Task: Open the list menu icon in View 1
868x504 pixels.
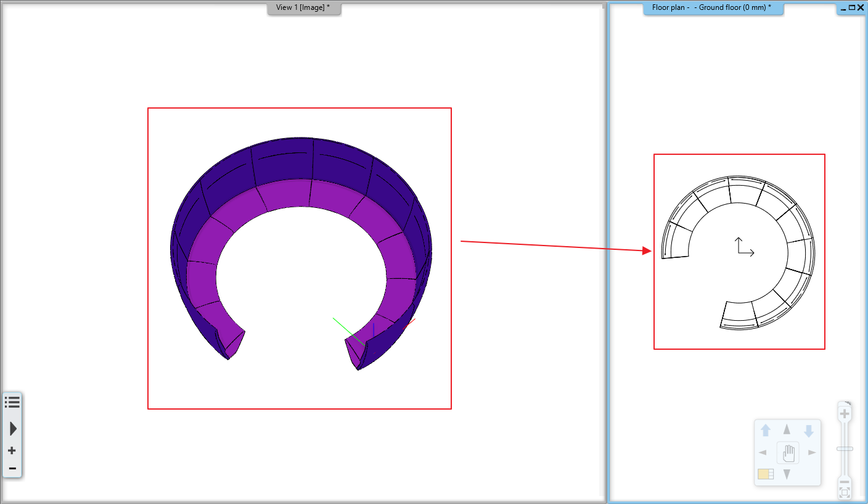Action: coord(12,403)
